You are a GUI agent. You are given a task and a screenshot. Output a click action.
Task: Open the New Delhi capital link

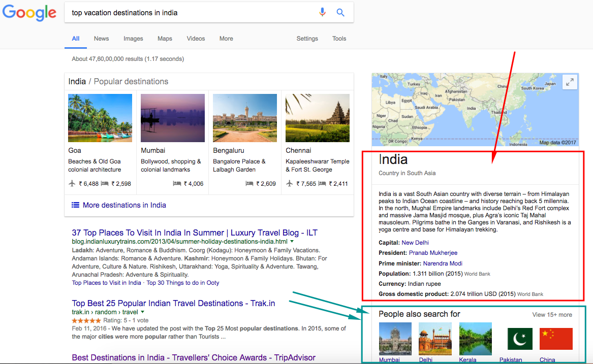click(415, 243)
